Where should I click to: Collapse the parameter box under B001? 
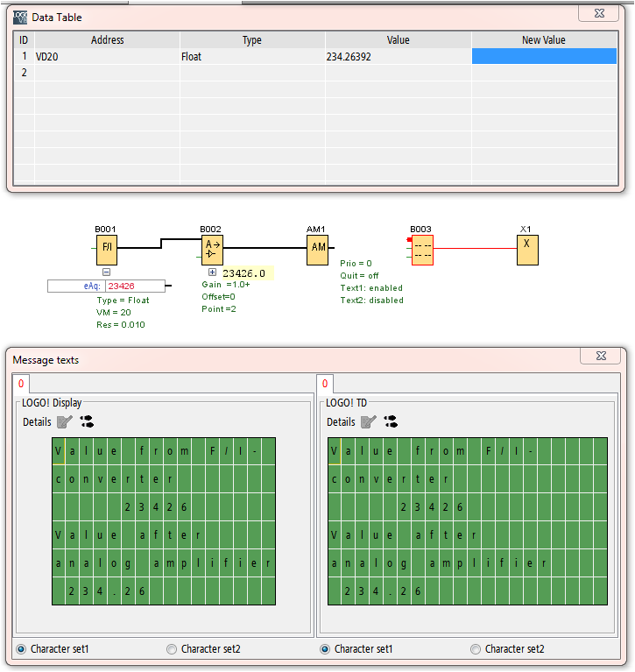[106, 272]
